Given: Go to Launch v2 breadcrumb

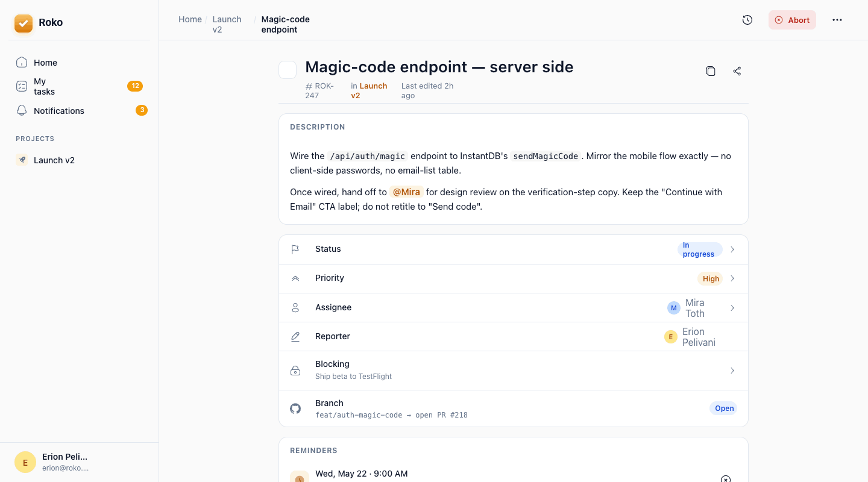Looking at the screenshot, I should coord(227,24).
